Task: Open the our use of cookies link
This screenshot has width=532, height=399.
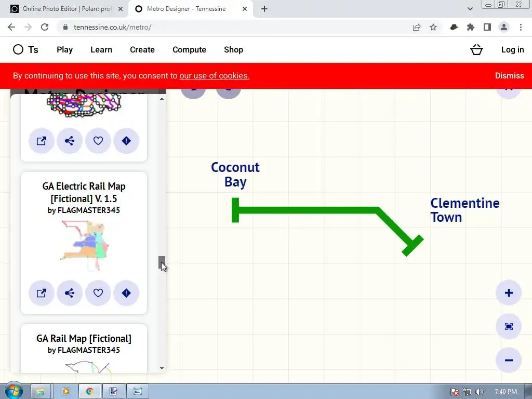Action: (215, 76)
